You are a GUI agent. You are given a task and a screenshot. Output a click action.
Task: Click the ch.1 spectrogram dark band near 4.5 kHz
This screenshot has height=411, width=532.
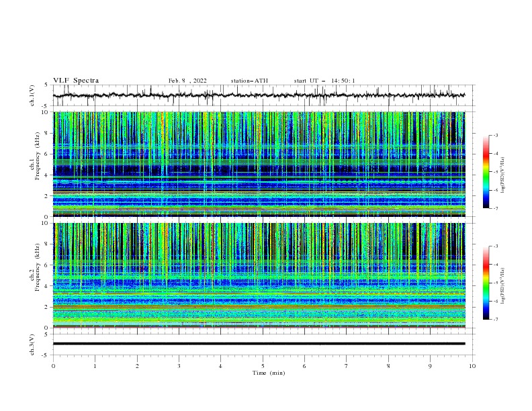click(x=259, y=169)
